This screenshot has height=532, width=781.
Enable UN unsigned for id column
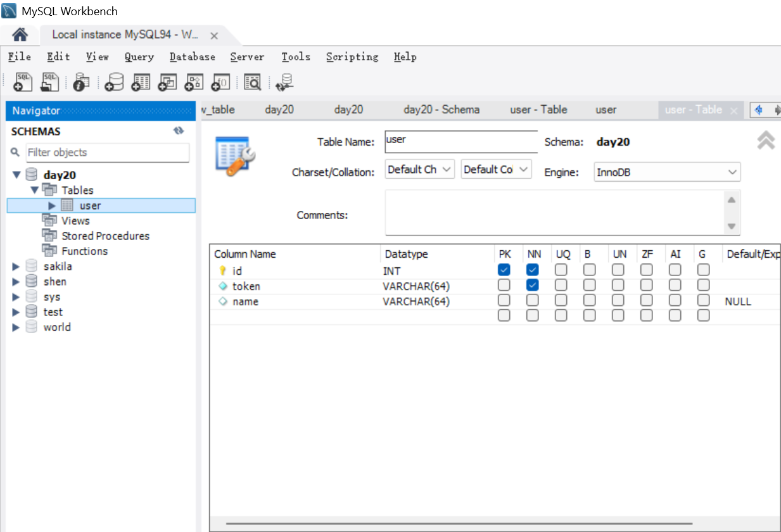coord(618,270)
